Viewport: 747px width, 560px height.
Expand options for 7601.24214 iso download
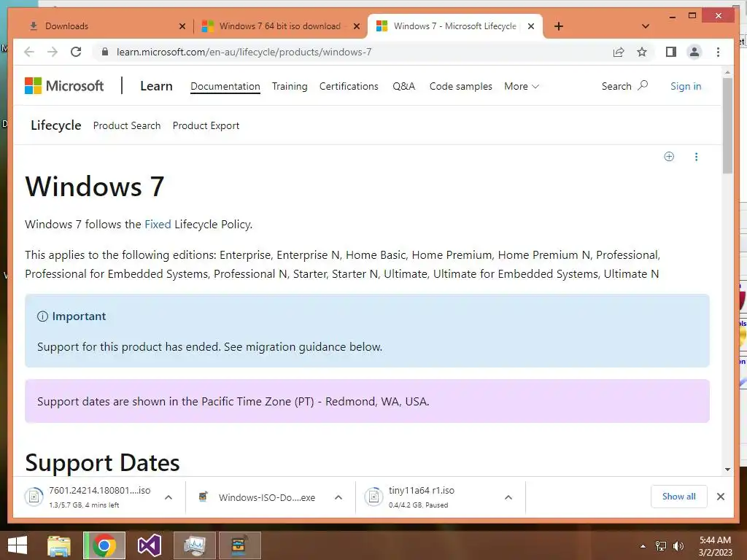[169, 497]
